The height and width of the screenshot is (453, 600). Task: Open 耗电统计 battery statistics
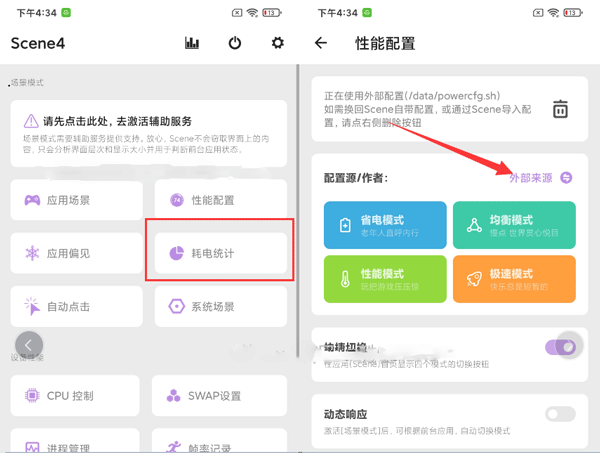220,253
